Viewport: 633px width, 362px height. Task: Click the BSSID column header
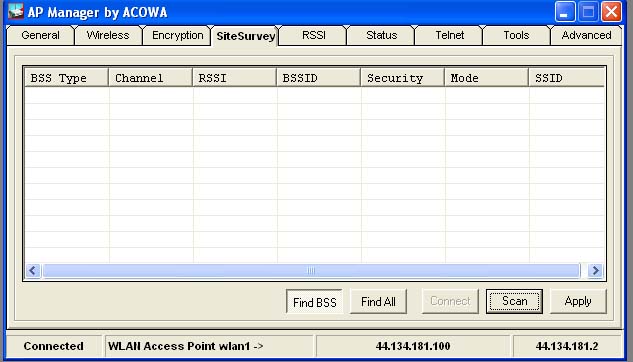(x=319, y=77)
